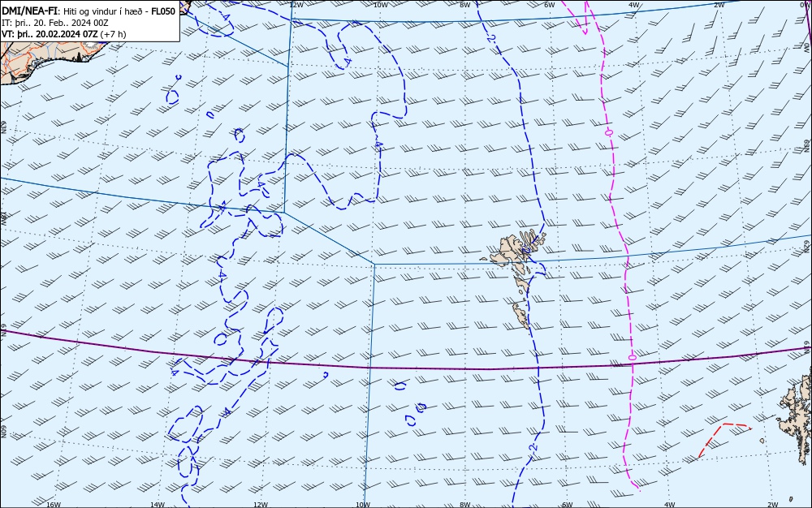
Task: Select the 'VT: þri.. 20.02.2024 07Z' valid time
Action: click(x=50, y=34)
